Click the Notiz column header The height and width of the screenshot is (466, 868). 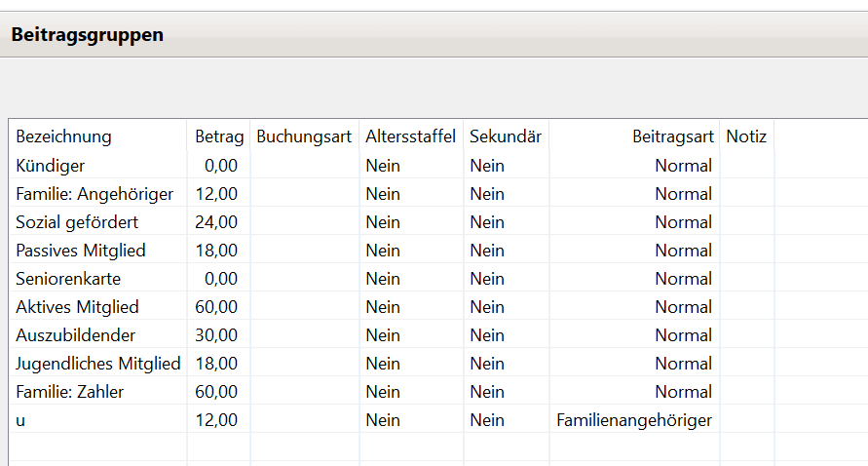pyautogui.click(x=746, y=136)
